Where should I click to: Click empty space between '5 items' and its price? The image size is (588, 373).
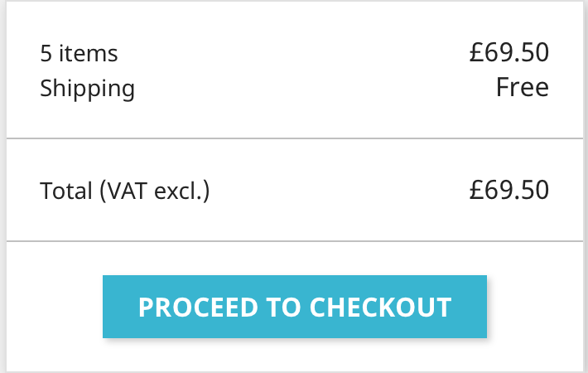click(x=290, y=54)
